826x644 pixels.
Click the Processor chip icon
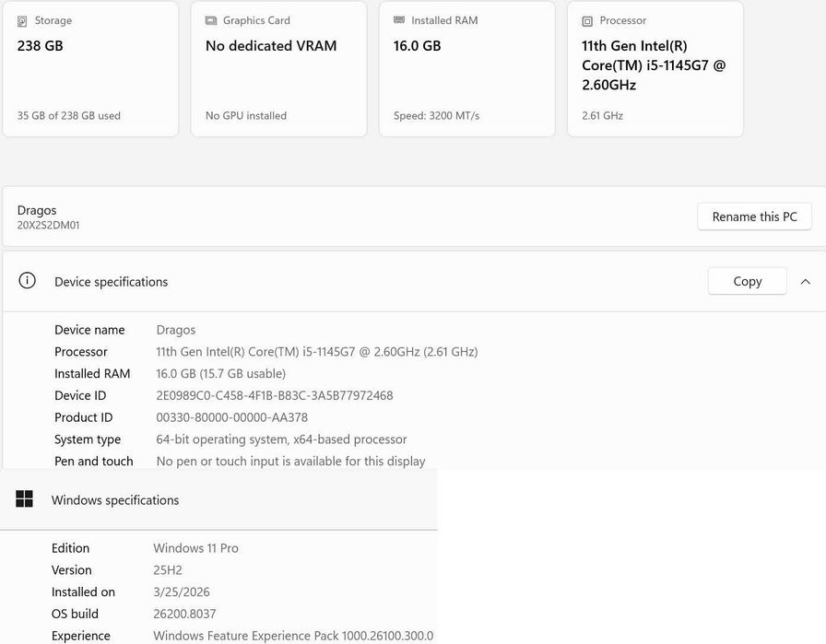(587, 21)
